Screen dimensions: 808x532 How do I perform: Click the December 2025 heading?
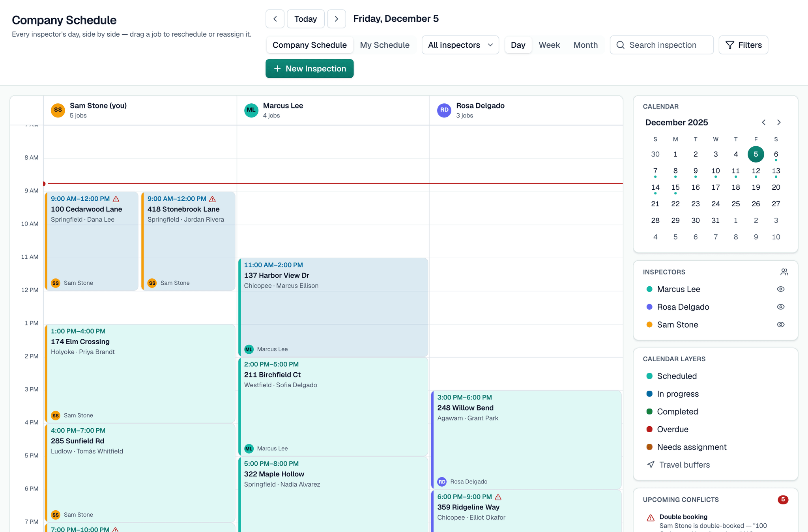pyautogui.click(x=677, y=122)
